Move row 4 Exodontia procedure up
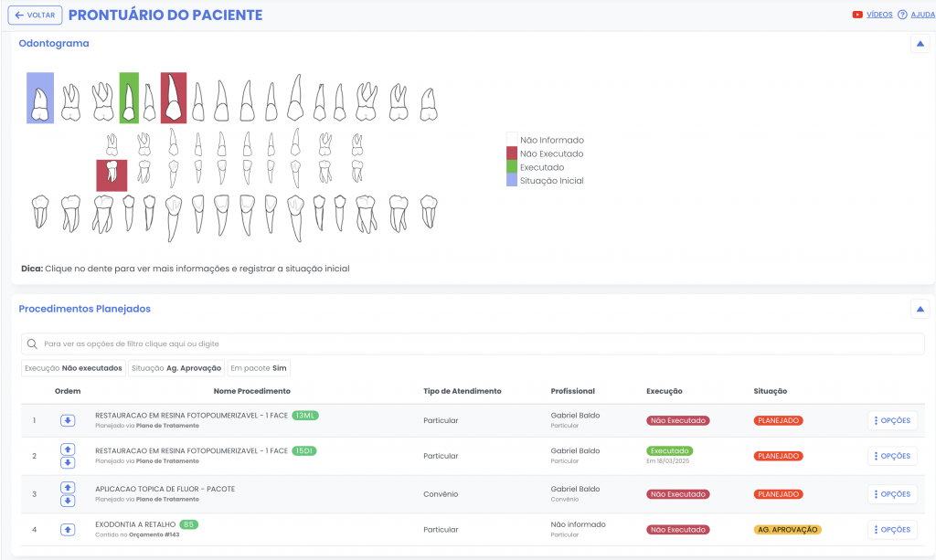Viewport: 936px width, 560px height. [69, 530]
